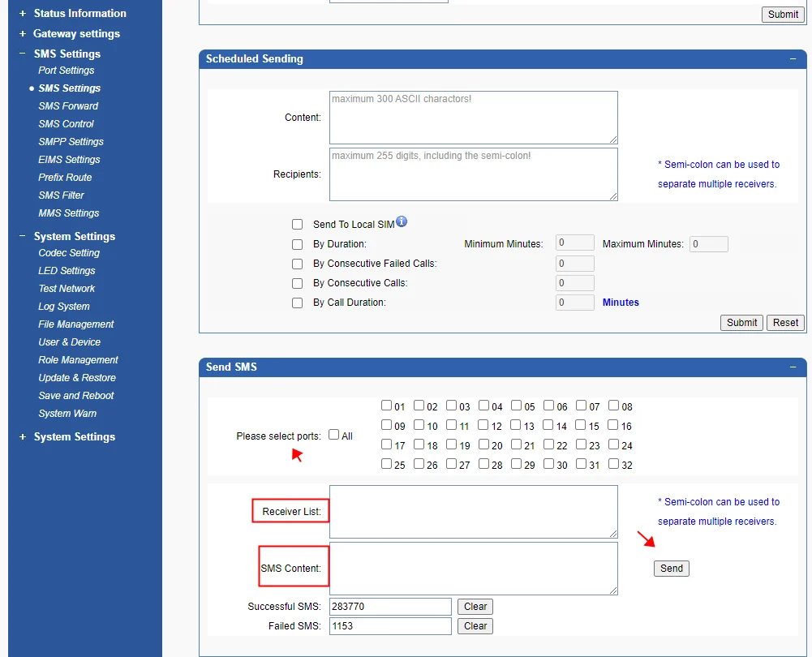Open Role Management page
This screenshot has height=657, width=812.
[78, 360]
